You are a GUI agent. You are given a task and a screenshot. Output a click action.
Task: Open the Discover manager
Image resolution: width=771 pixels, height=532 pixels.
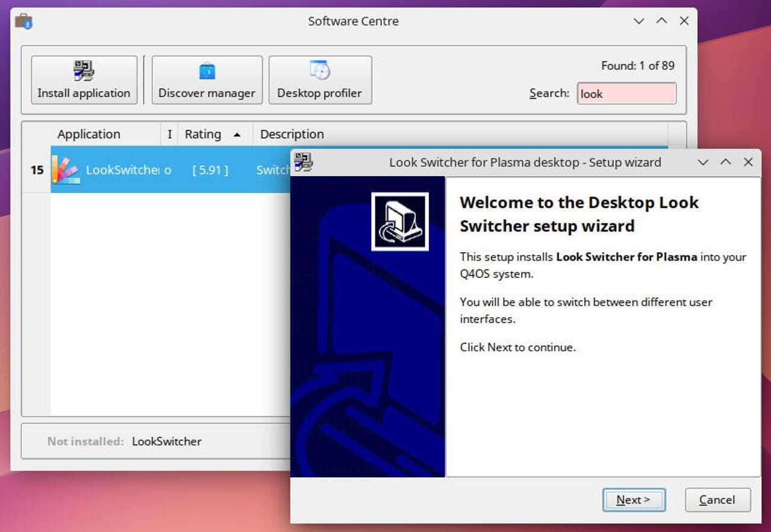click(207, 80)
